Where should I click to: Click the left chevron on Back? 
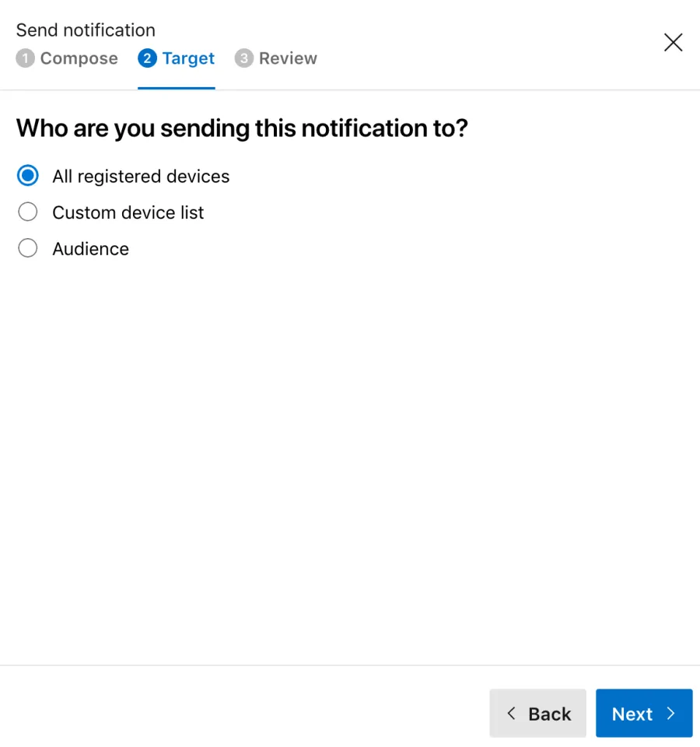point(511,714)
